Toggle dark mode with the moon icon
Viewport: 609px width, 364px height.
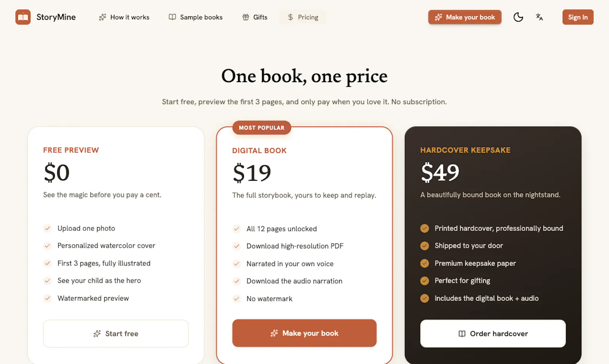point(518,17)
